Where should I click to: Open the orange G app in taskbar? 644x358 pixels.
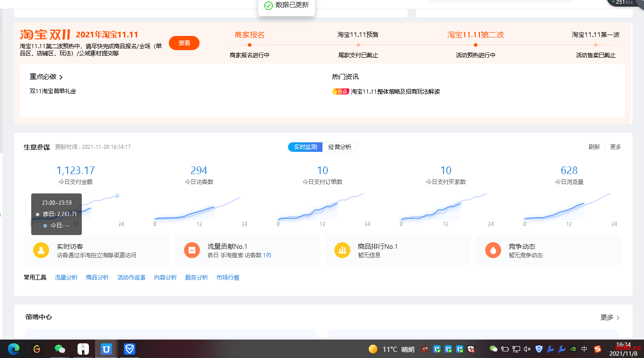pyautogui.click(x=37, y=349)
